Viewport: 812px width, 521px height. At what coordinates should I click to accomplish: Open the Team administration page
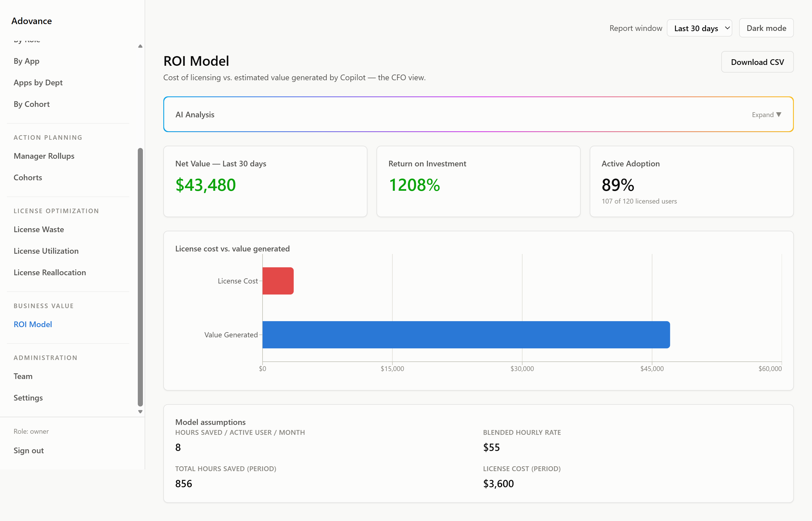[x=23, y=376]
